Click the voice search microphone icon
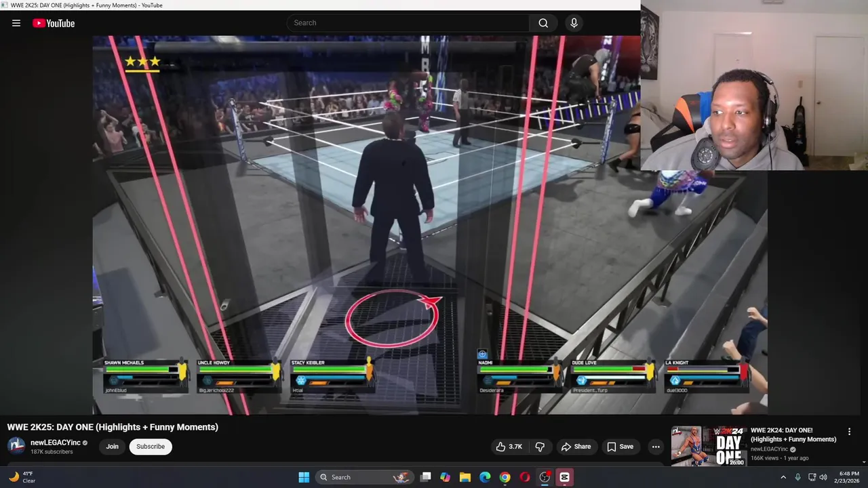 click(x=574, y=23)
